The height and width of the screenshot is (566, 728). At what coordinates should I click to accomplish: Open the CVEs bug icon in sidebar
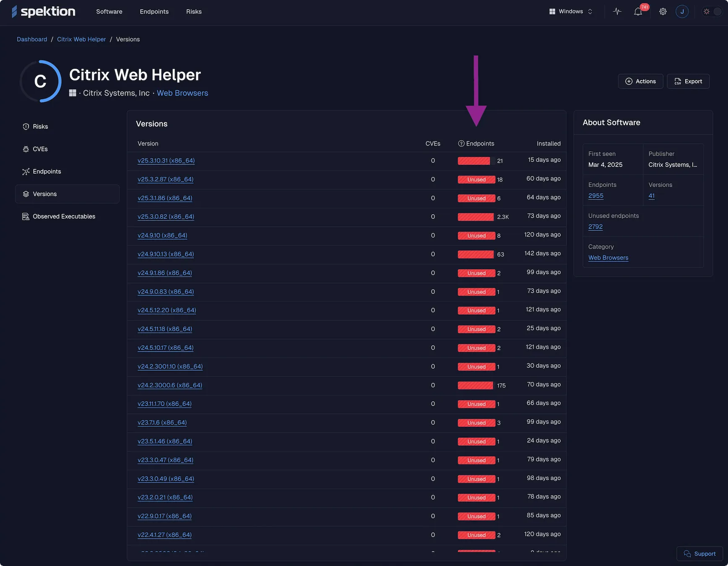point(26,149)
